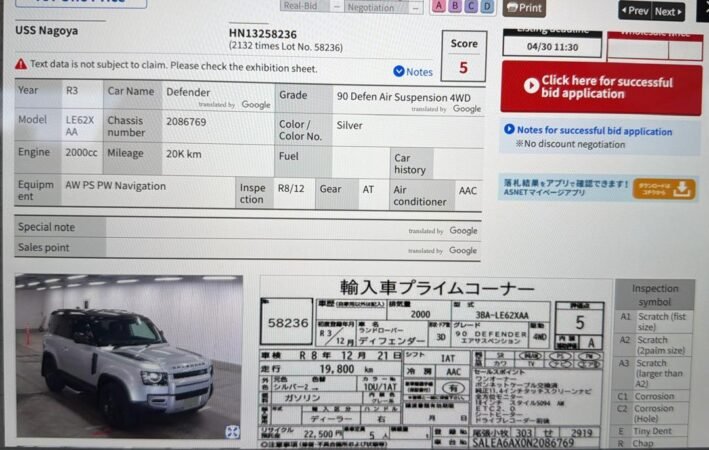The height and width of the screenshot is (450, 709).
Task: Click the Special note row
Action: [x=247, y=228]
